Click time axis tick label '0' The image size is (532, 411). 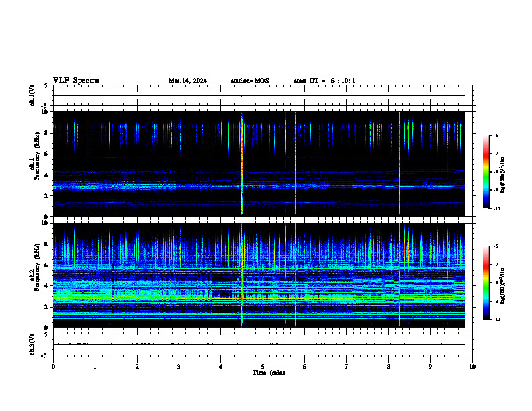pos(53,367)
